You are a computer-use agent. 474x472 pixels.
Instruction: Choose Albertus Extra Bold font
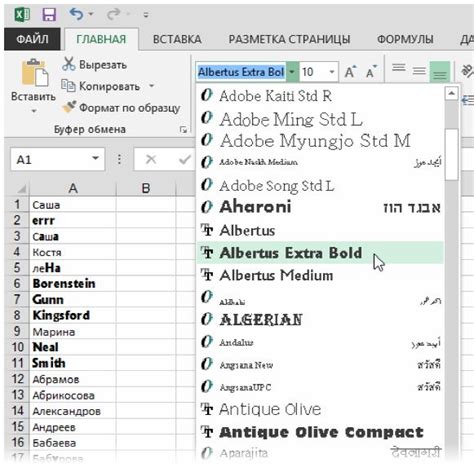(320, 253)
